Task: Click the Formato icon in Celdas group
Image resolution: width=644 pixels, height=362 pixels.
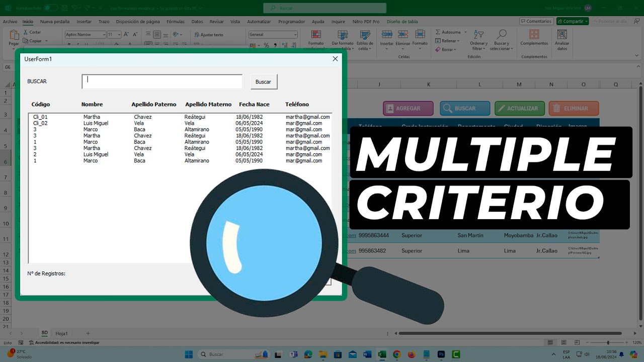Action: pos(420,35)
